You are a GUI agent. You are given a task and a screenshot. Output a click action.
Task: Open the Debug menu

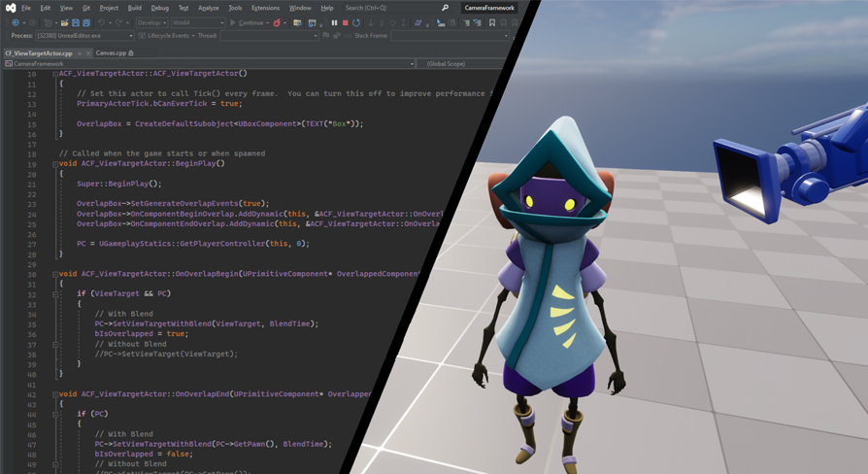click(x=160, y=8)
